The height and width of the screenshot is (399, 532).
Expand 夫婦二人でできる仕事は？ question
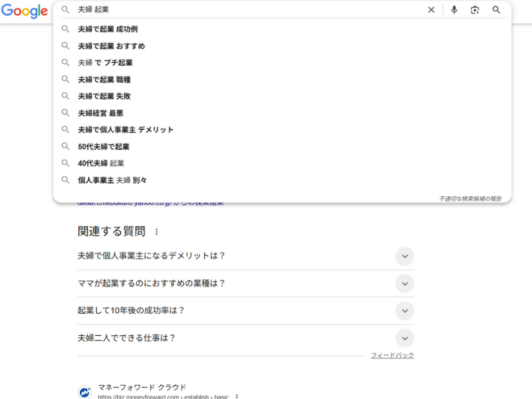[x=404, y=338]
